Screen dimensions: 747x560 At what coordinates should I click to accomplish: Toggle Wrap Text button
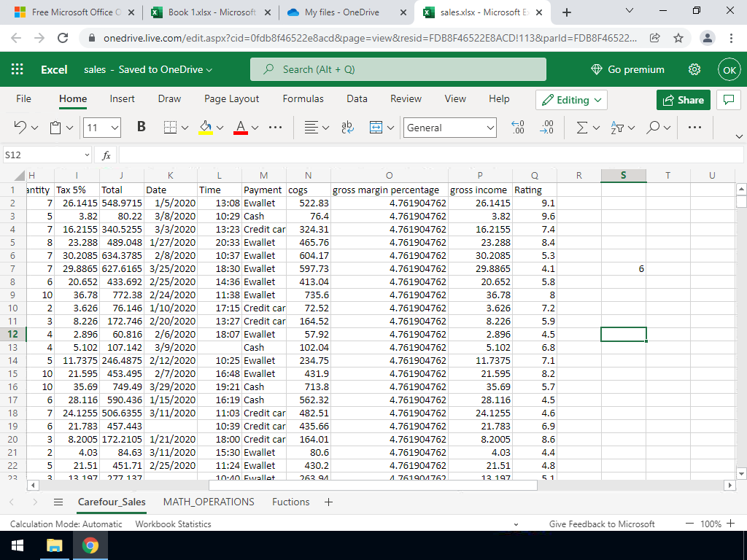[348, 128]
